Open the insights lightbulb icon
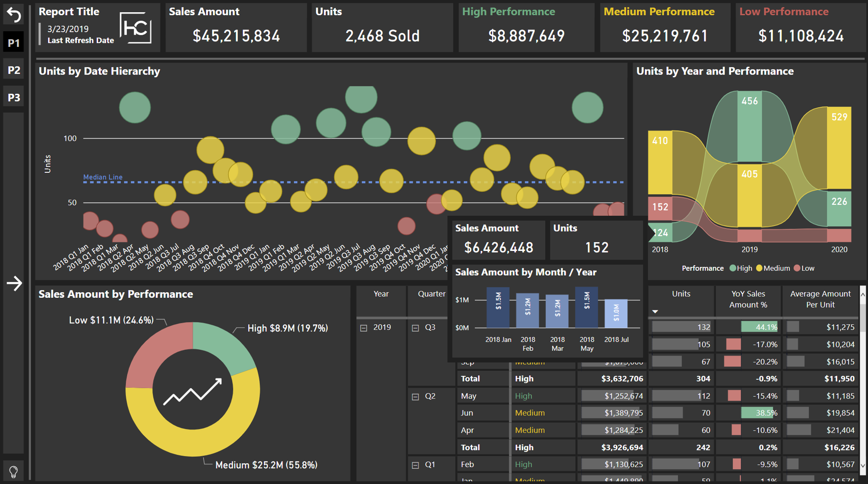The width and height of the screenshot is (868, 484). (13, 471)
